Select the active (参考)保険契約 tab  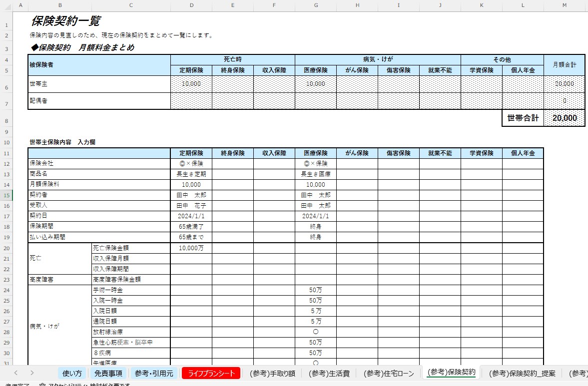pyautogui.click(x=451, y=372)
